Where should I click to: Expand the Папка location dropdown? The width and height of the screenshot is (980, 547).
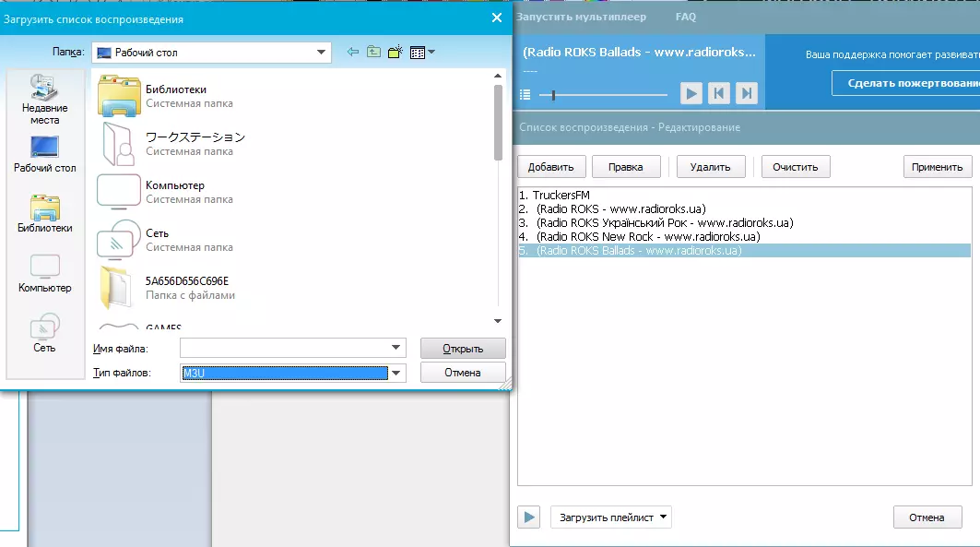tap(321, 53)
